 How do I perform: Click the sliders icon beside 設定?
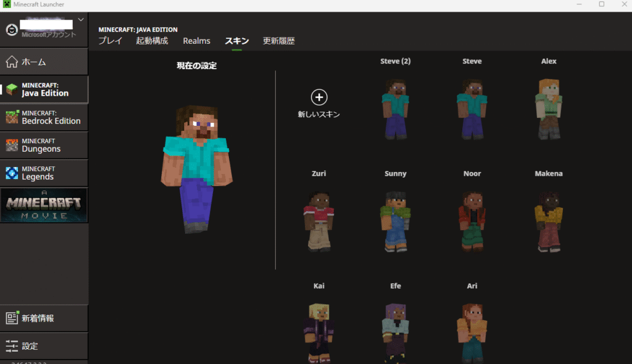12,346
